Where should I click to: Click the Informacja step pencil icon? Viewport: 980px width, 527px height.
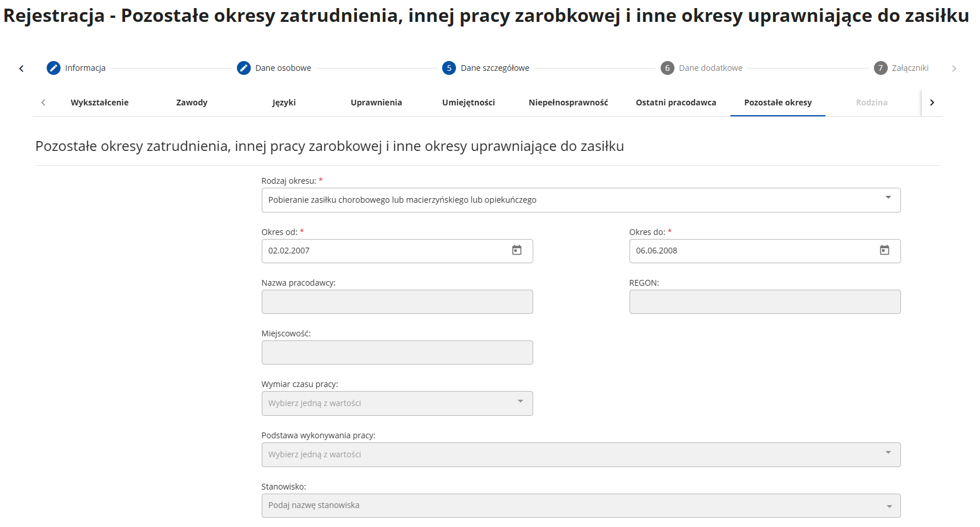click(54, 68)
